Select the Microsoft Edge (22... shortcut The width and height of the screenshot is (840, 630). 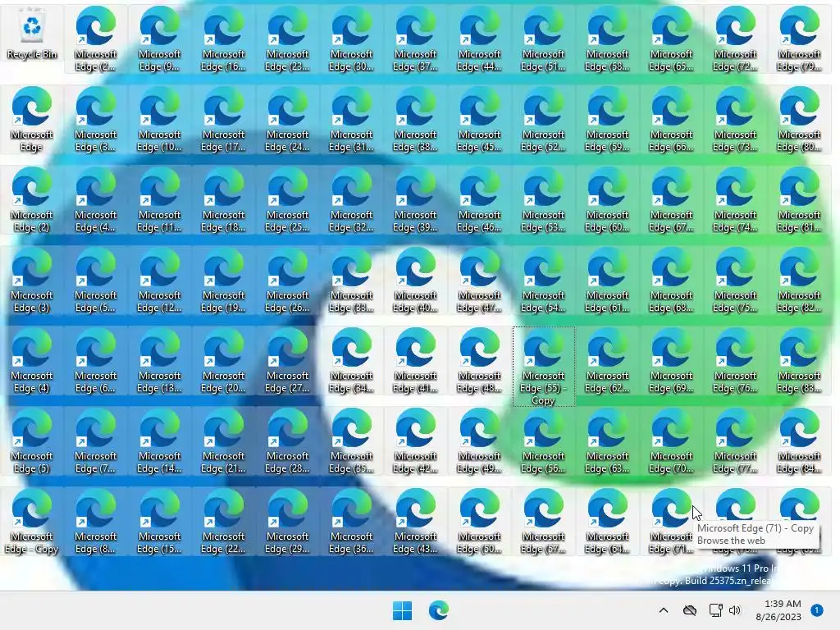pos(223,522)
